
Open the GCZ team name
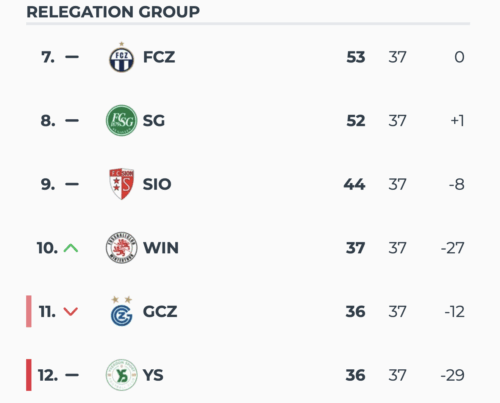[x=160, y=312]
